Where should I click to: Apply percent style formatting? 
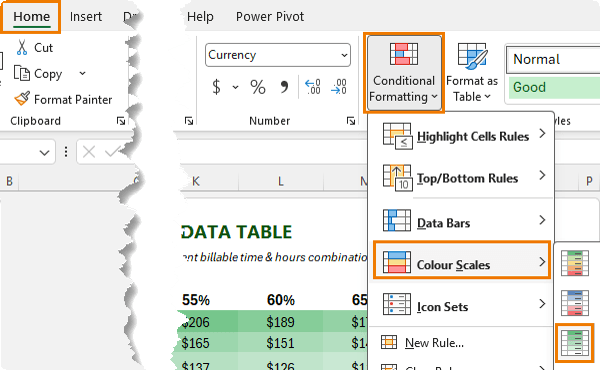pos(258,87)
